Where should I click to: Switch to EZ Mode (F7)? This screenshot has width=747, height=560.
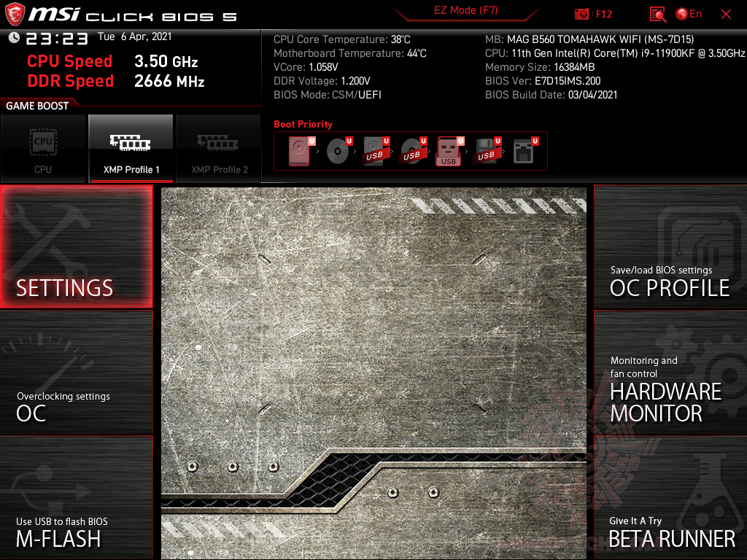[465, 10]
